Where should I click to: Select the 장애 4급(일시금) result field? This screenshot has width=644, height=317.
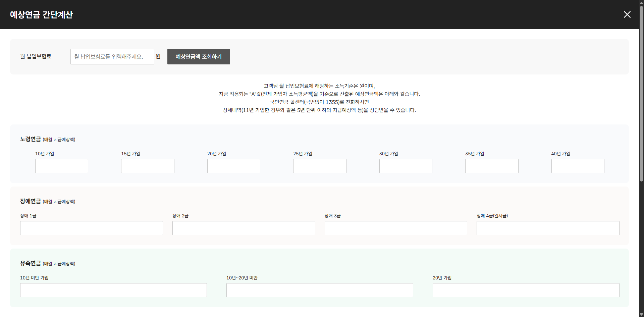point(548,228)
